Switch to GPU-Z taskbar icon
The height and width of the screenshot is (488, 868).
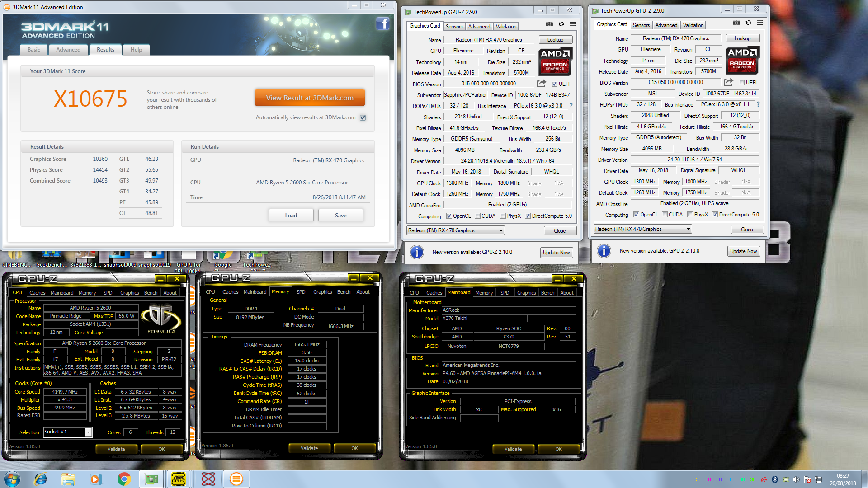pyautogui.click(x=151, y=479)
